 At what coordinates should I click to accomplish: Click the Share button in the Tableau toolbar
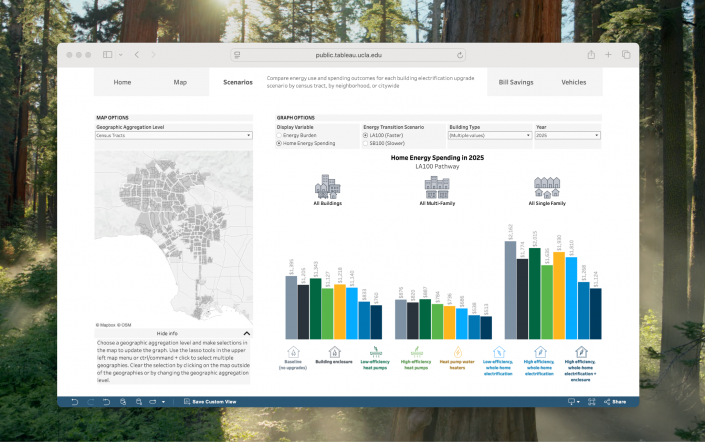point(615,402)
